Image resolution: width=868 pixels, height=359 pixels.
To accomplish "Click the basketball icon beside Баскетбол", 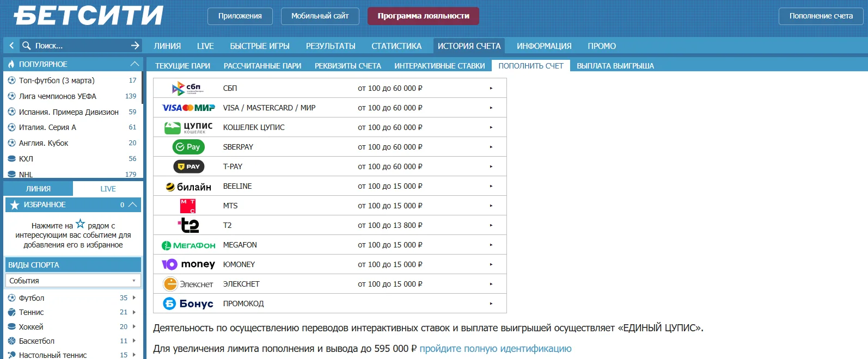I will pos(11,341).
